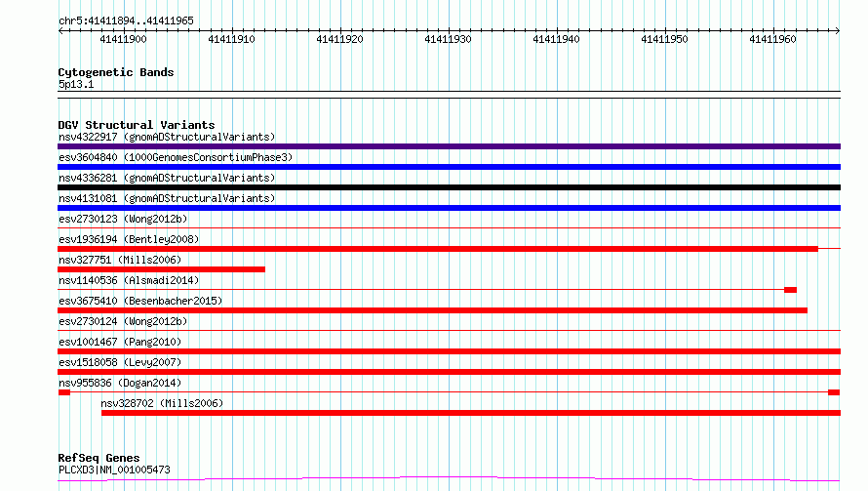Click the short red nsv327751 bar
Screen dimensions: 868x491
click(161, 269)
